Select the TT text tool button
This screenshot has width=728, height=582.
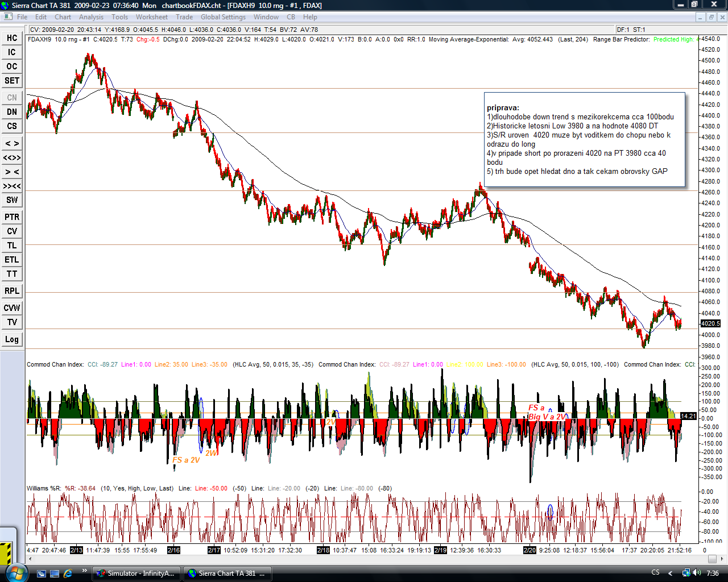pos(12,274)
